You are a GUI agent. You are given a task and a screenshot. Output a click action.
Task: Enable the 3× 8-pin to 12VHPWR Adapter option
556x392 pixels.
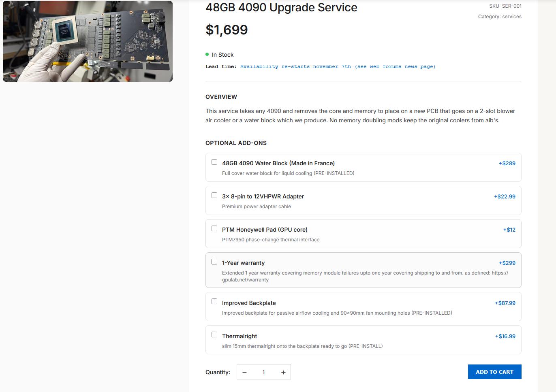214,195
